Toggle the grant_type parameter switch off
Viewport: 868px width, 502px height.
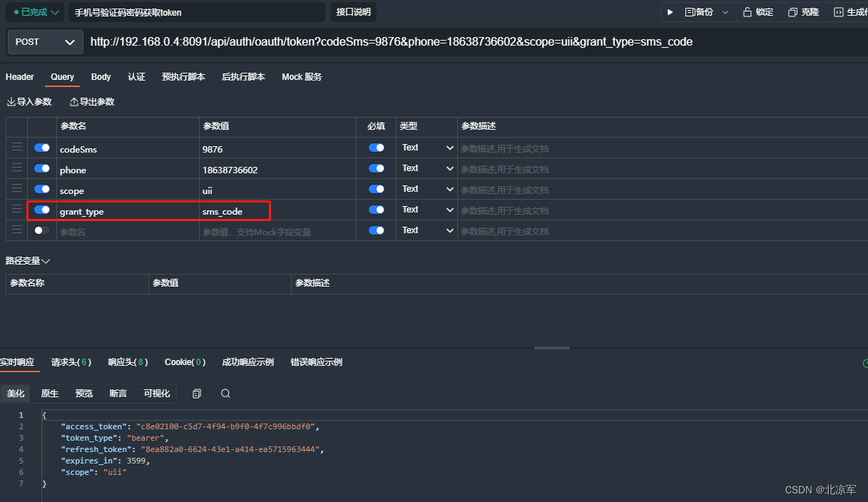[x=41, y=209]
